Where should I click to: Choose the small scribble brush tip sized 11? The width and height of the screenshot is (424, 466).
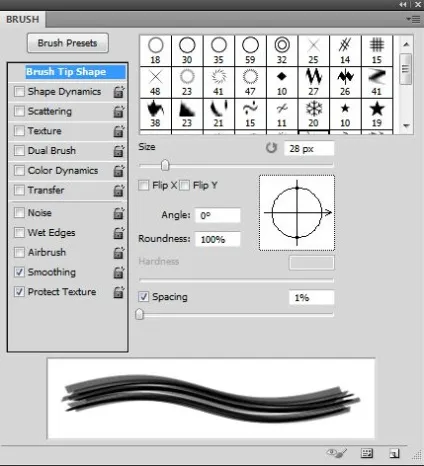tap(282, 114)
